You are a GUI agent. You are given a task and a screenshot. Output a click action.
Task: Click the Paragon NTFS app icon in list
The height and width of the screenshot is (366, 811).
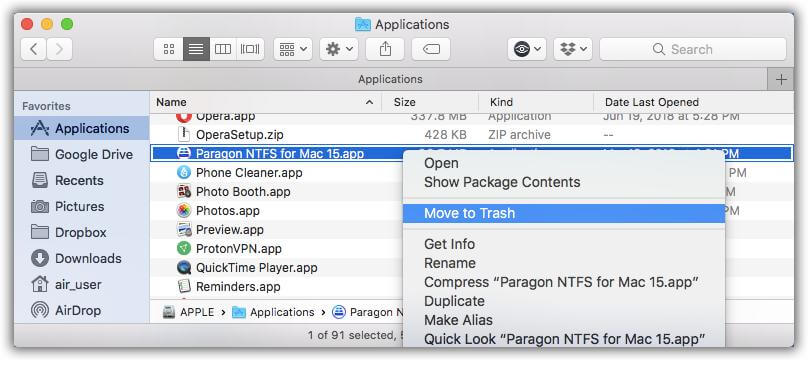[184, 154]
